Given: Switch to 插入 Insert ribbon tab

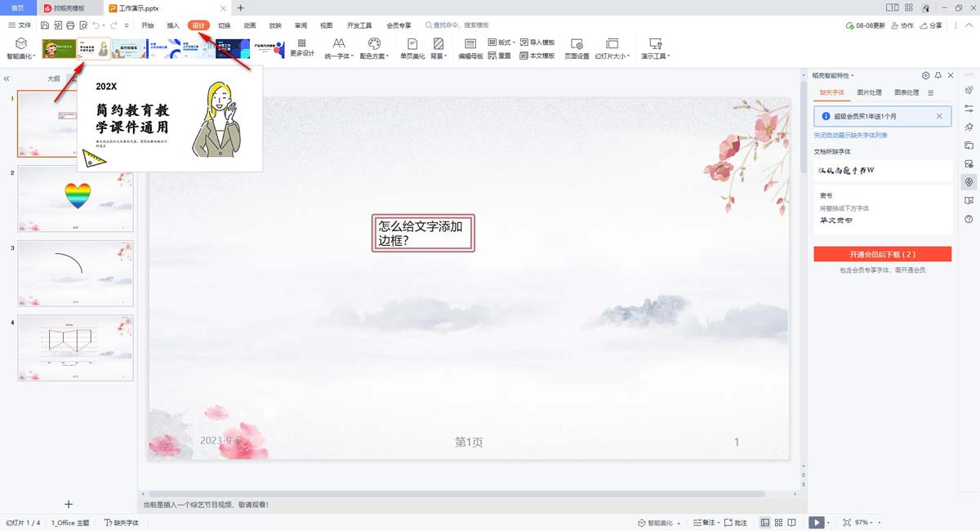Looking at the screenshot, I should [173, 25].
